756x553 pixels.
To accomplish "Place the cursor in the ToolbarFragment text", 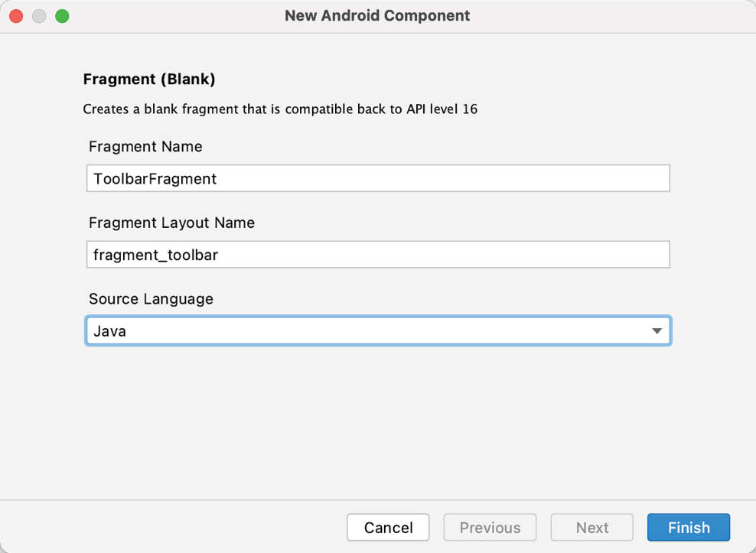I will (155, 179).
